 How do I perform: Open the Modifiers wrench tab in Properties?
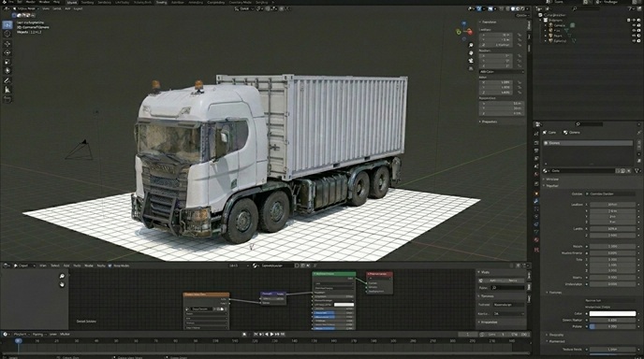(536, 201)
